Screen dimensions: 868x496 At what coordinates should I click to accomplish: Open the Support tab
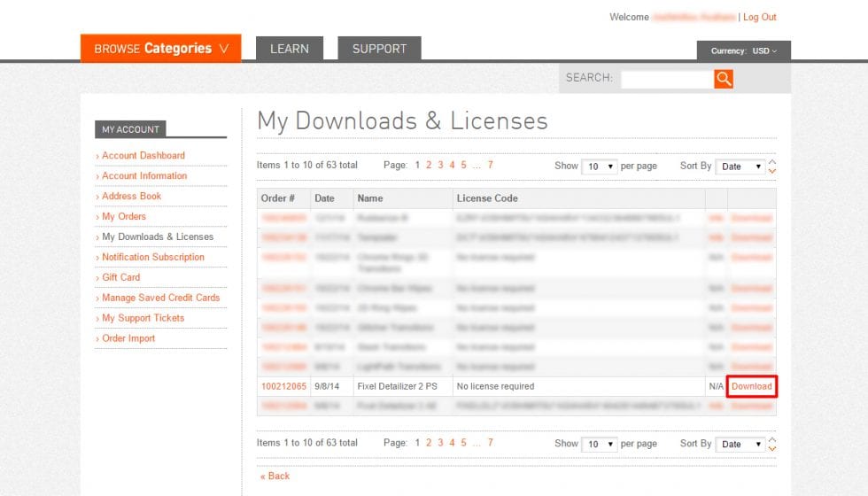[379, 50]
